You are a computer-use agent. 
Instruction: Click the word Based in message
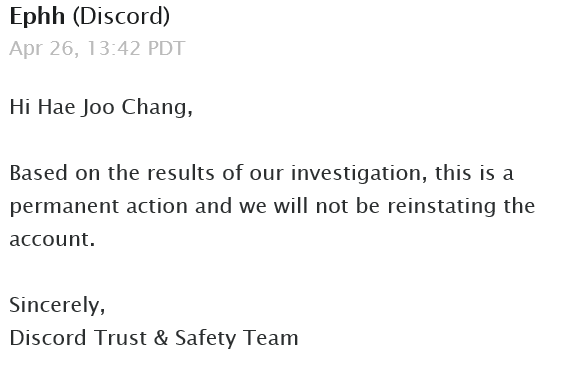coord(39,173)
